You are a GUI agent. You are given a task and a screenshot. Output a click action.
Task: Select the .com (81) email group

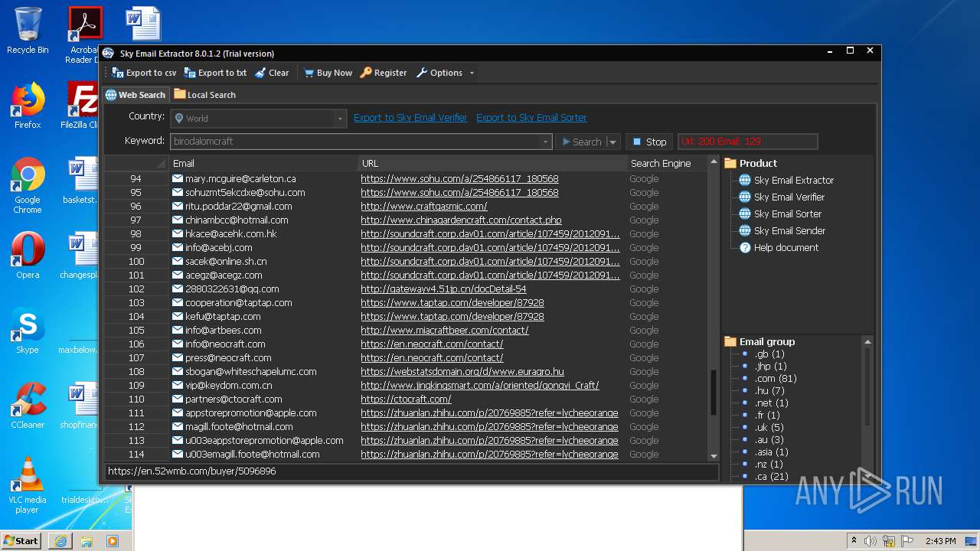tap(776, 378)
